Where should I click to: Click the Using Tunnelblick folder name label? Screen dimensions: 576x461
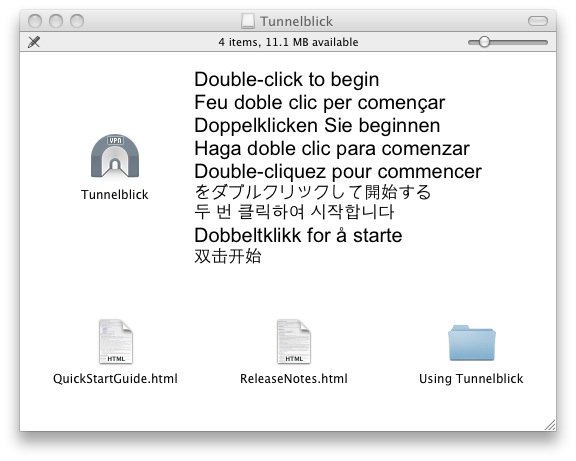[471, 379]
